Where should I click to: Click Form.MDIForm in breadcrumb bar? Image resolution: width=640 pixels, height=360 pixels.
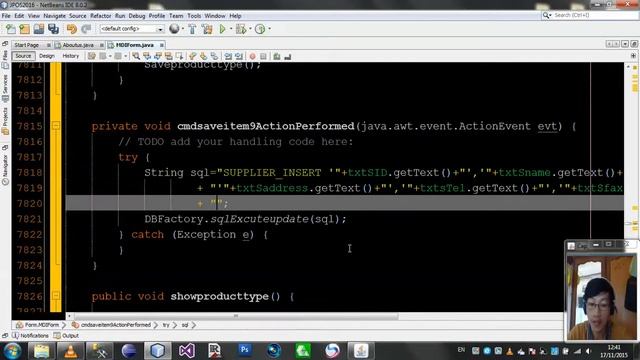(38, 325)
